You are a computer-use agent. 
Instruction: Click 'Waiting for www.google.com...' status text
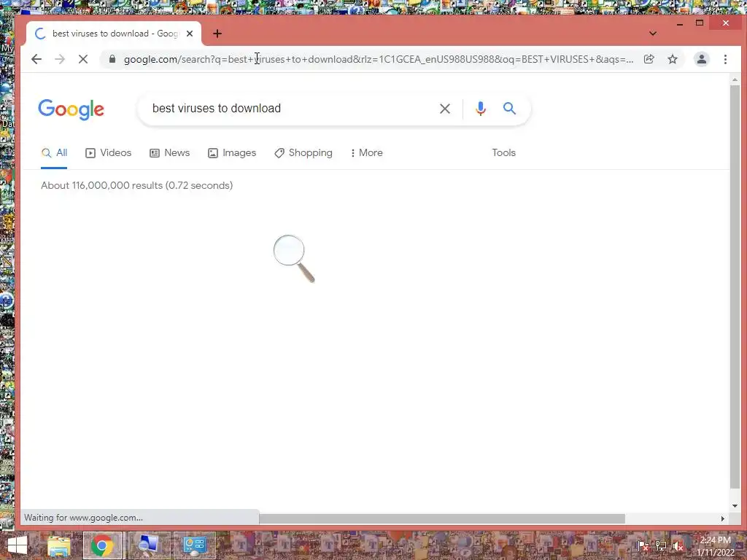click(83, 518)
